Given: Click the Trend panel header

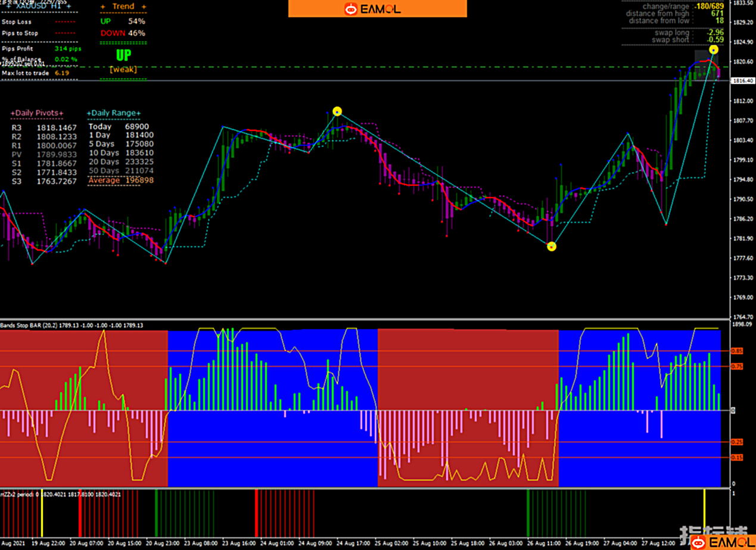Looking at the screenshot, I should [117, 7].
